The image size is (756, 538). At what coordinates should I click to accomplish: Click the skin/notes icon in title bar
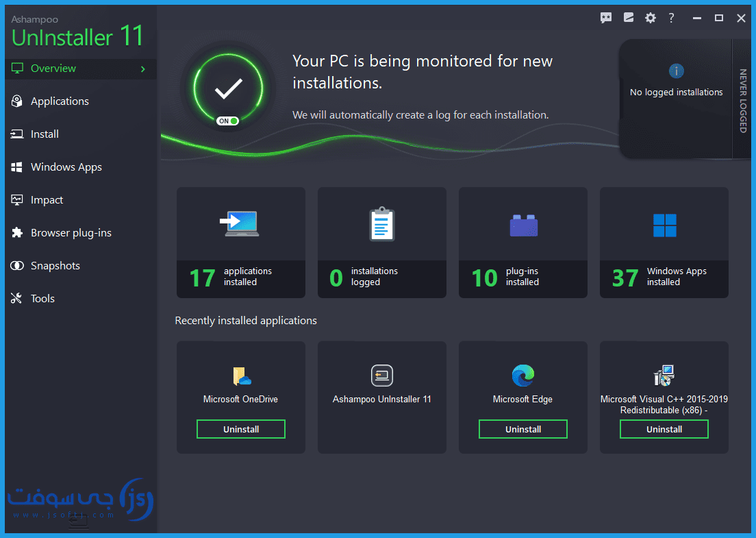pyautogui.click(x=628, y=18)
